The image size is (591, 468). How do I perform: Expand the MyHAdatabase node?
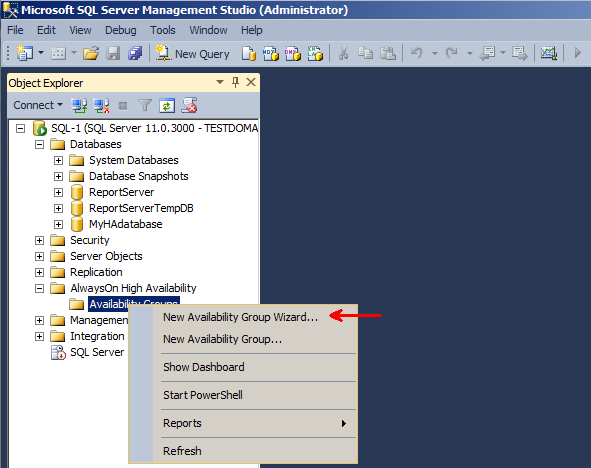(58, 225)
